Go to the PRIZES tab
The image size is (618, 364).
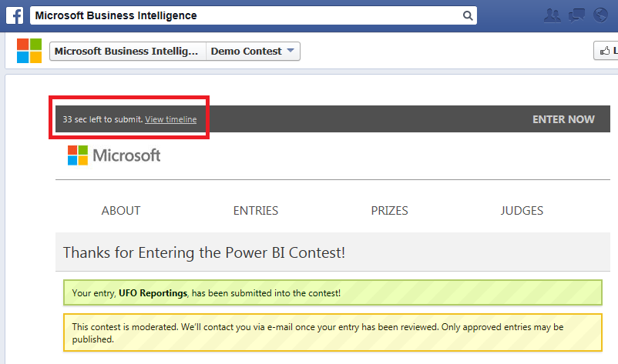click(389, 210)
